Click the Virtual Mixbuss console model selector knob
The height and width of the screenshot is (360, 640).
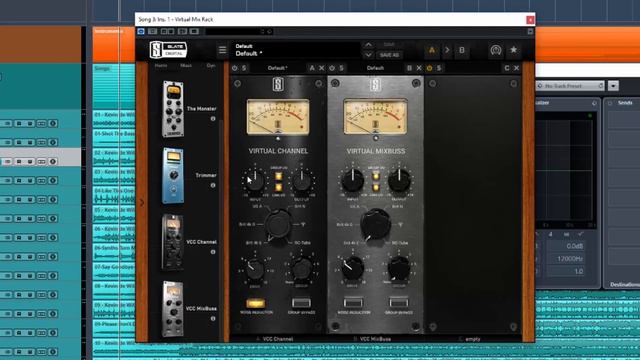(x=375, y=224)
